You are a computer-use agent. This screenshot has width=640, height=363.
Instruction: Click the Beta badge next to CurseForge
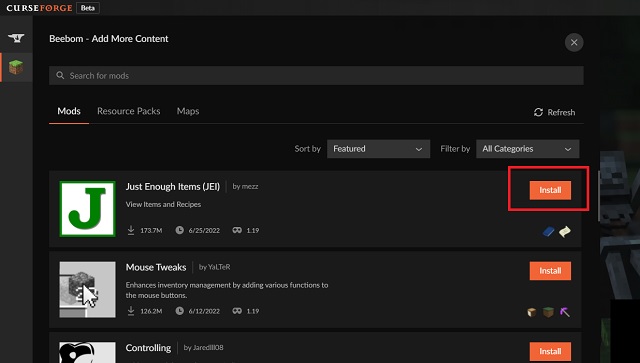click(x=88, y=8)
